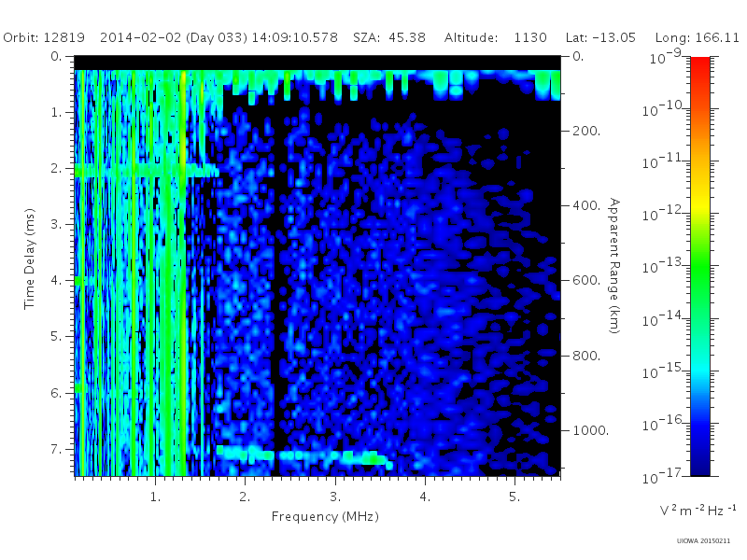This screenshot has height=560, width=747.
Task: Click the bright vertical band near 1.3 MHz
Action: (182, 272)
